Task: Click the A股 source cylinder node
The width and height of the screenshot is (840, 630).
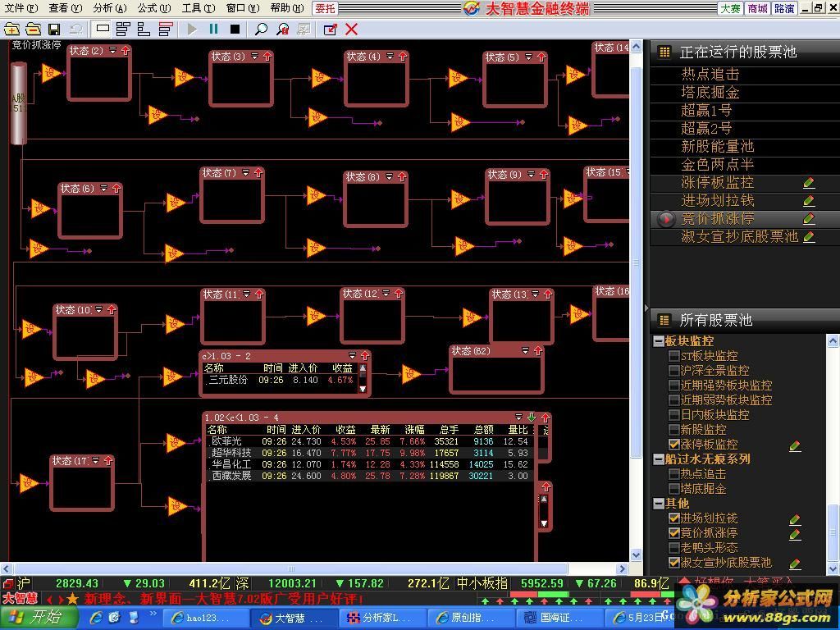Action: click(x=19, y=103)
